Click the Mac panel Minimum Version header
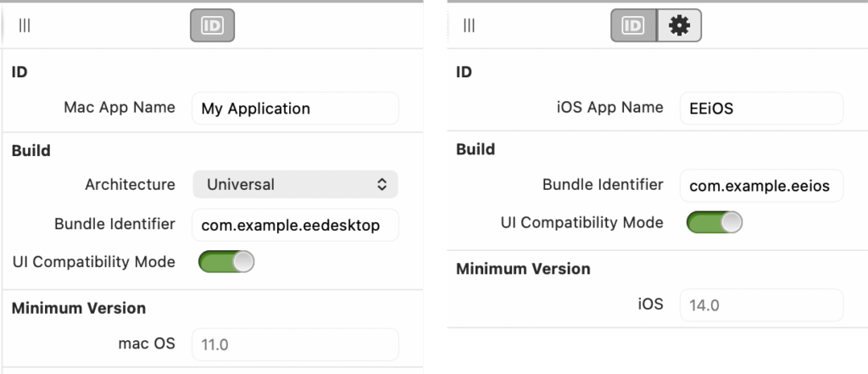The image size is (868, 374). point(79,308)
